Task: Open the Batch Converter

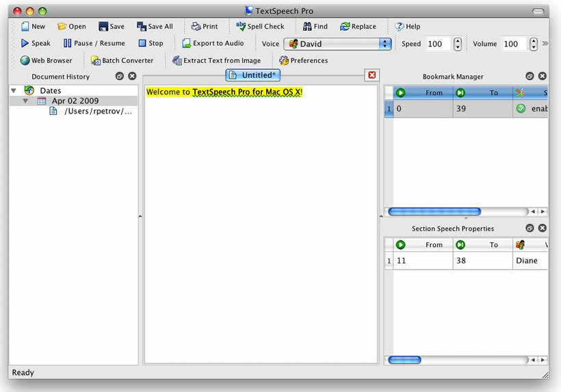Action: [x=122, y=60]
